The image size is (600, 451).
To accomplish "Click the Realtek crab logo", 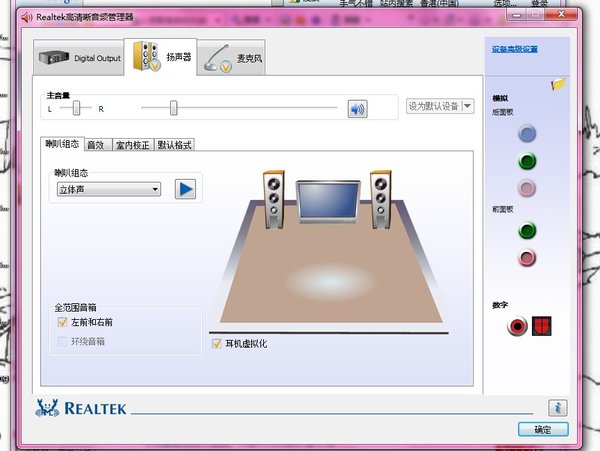I will tap(47, 408).
